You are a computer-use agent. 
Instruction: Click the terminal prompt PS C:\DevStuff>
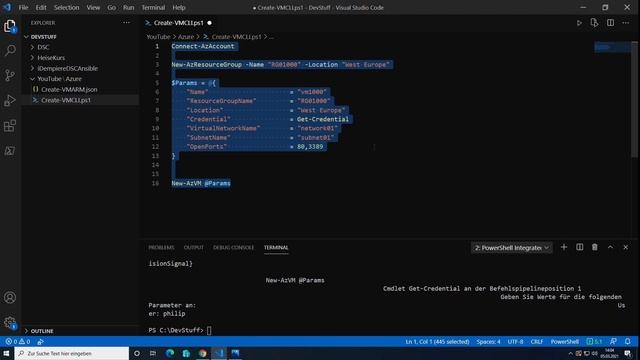point(176,330)
